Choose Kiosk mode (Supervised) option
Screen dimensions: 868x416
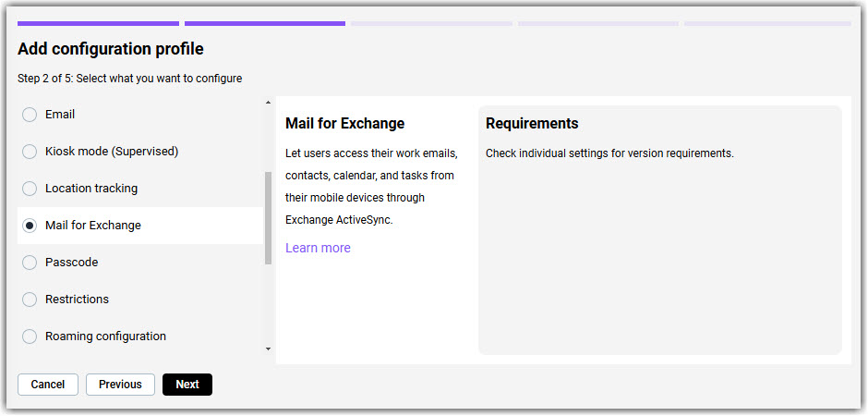[x=30, y=152]
